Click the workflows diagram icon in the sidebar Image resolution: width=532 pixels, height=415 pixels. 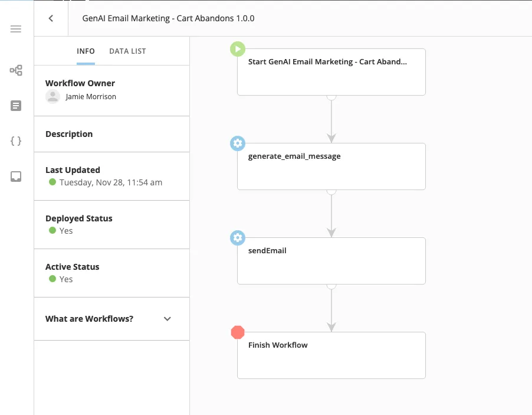tap(16, 71)
